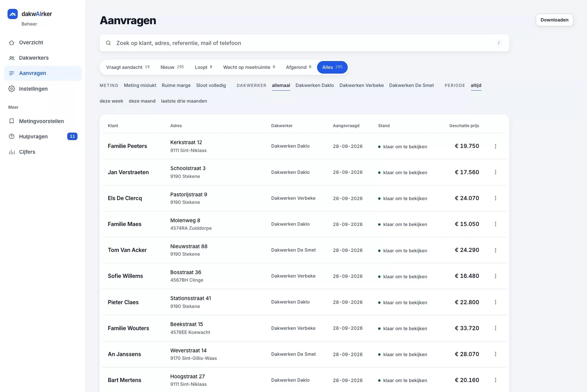Click address Bosstraat 36

click(186, 272)
